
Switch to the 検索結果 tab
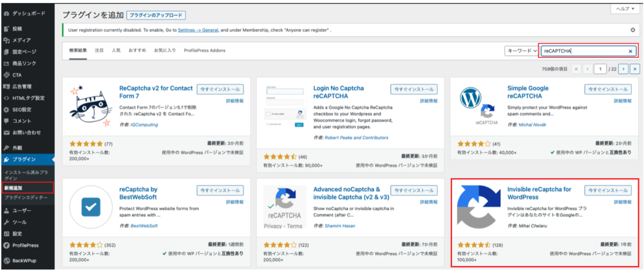tap(78, 50)
